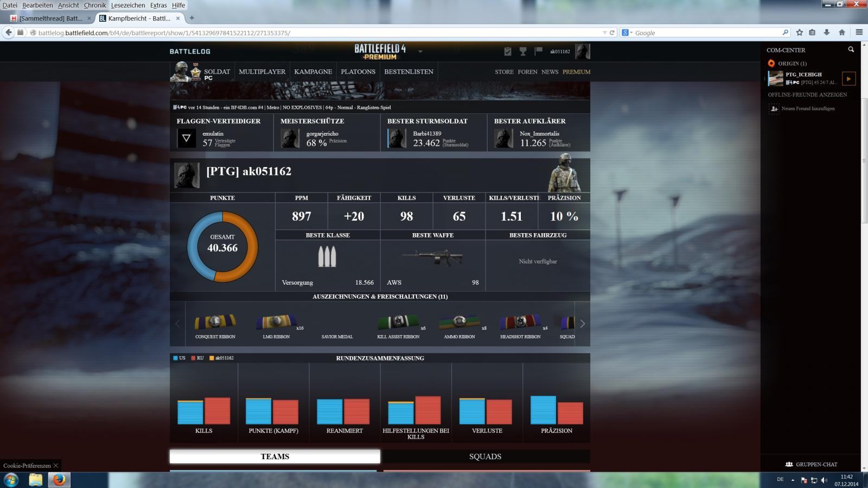
Task: Open the GRUPPEN-CHAT button
Action: 811,464
